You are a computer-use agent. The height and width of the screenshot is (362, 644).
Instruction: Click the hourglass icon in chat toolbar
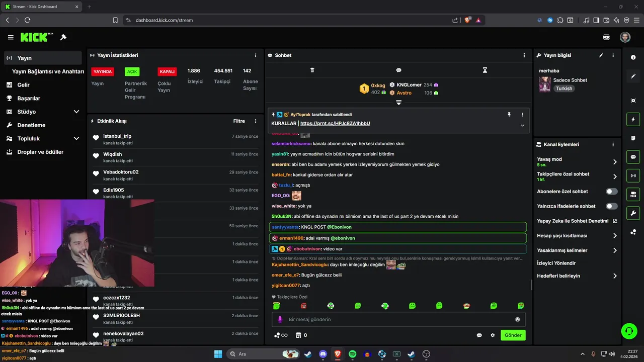(485, 70)
